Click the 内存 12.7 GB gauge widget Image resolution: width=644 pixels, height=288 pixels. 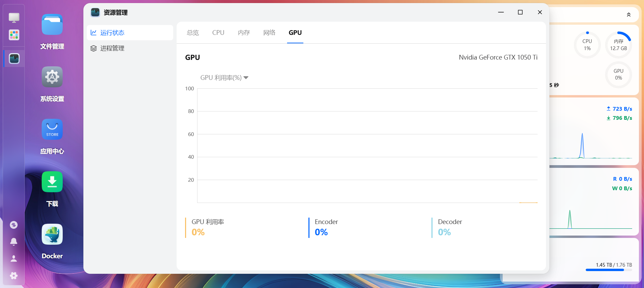point(619,45)
